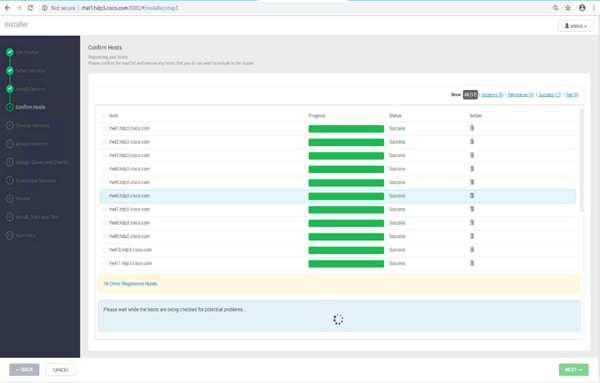Click the Success status of rhel9.hdp3.cisco.com
The width and height of the screenshot is (600, 383).
(397, 236)
